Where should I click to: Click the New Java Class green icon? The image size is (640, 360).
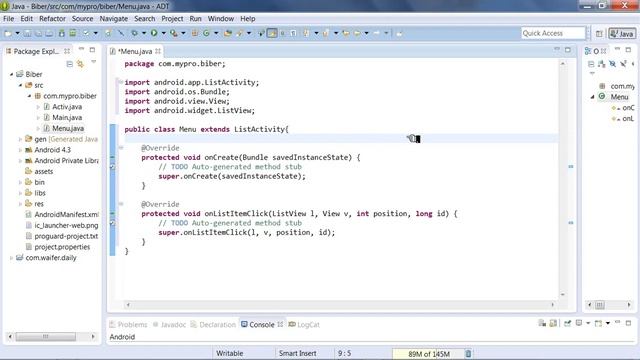207,33
